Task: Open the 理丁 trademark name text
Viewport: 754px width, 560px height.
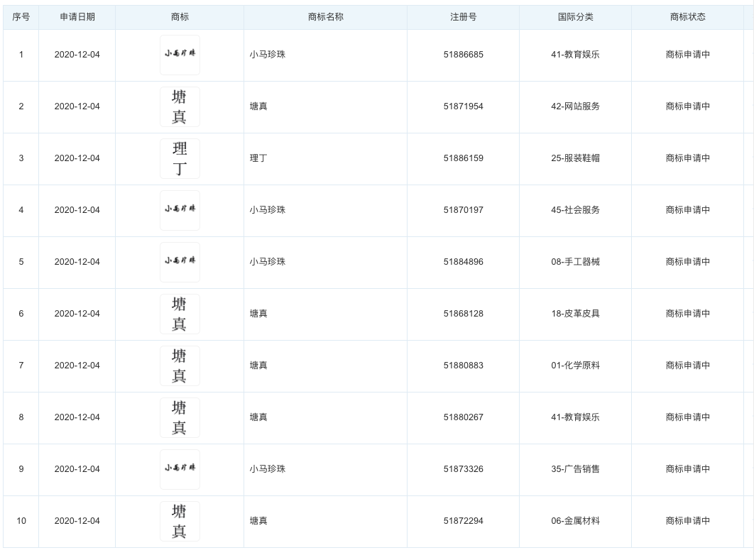Action: click(x=258, y=158)
